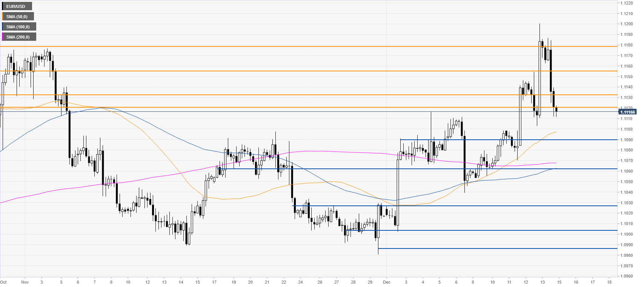The image size is (644, 287).
Task: Click the Dec label on time axis
Action: pos(386,282)
